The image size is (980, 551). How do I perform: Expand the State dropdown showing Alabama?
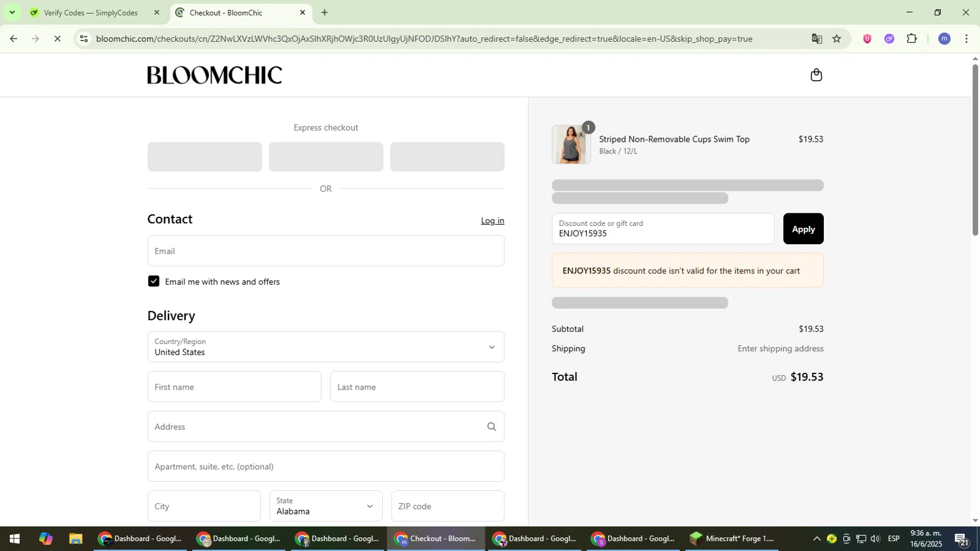[x=326, y=506]
